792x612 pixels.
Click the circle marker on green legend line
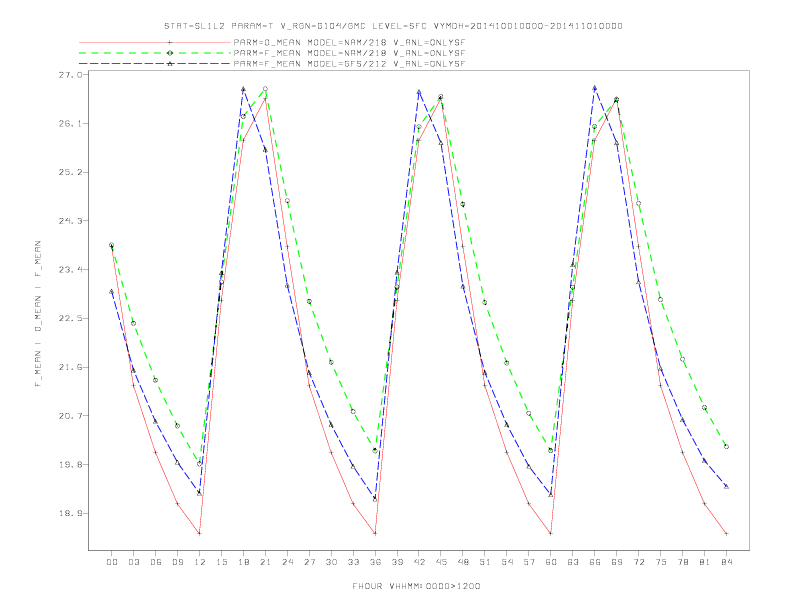tap(170, 53)
